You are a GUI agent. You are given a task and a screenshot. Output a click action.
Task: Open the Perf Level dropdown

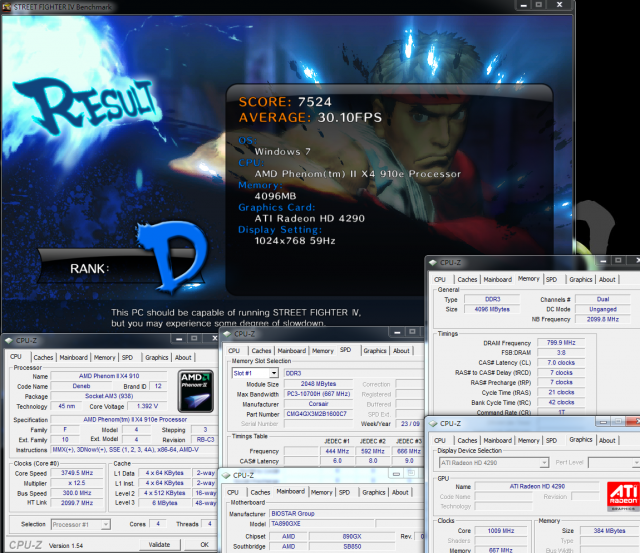click(636, 463)
